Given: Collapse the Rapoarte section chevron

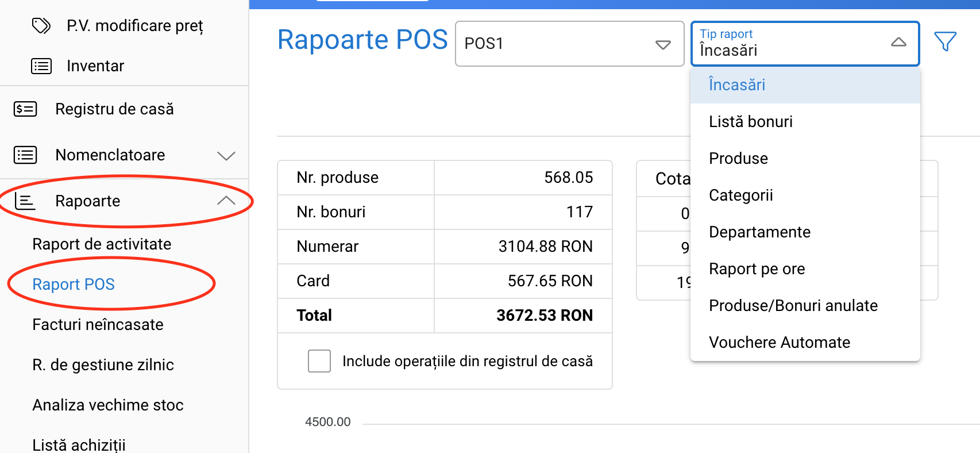Looking at the screenshot, I should [x=226, y=201].
